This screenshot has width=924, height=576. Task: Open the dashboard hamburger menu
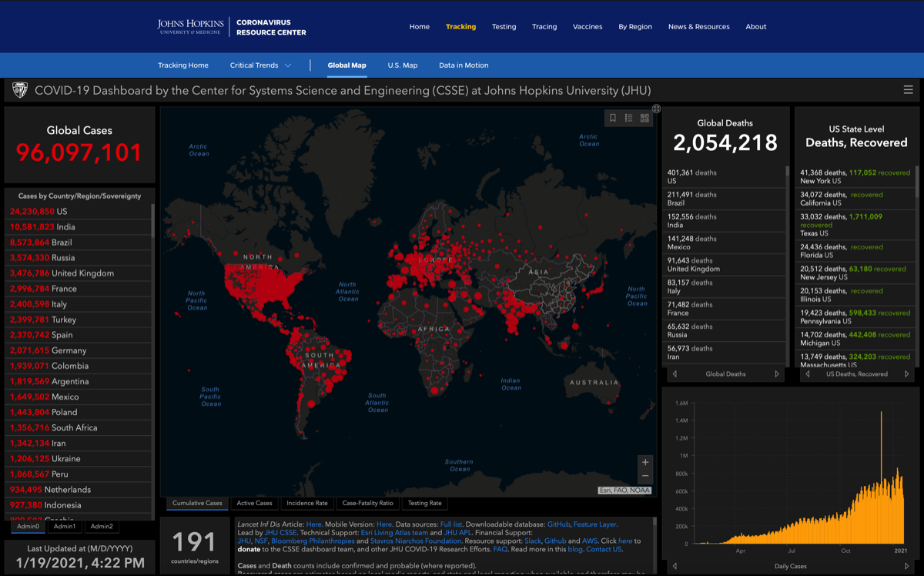pyautogui.click(x=909, y=90)
